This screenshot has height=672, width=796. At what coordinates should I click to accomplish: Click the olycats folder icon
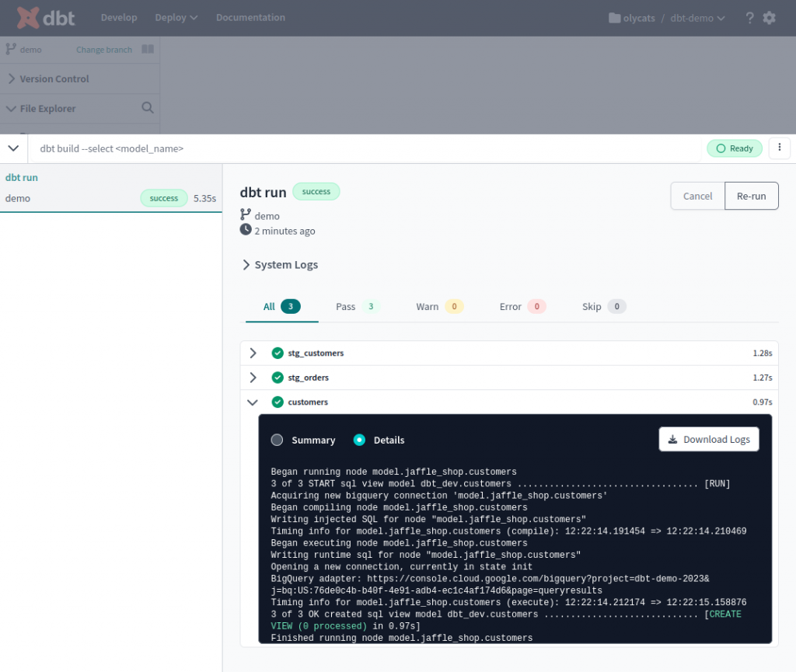pyautogui.click(x=614, y=19)
